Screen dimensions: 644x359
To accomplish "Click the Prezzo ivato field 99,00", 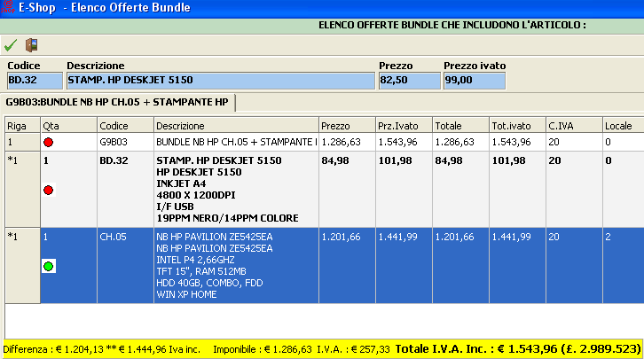I will (x=475, y=81).
